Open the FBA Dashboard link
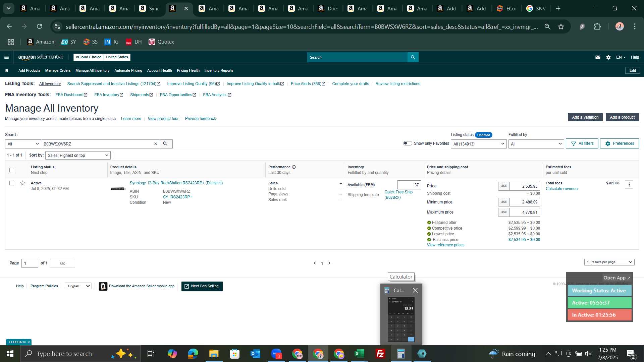This screenshot has height=362, width=644. (71, 95)
